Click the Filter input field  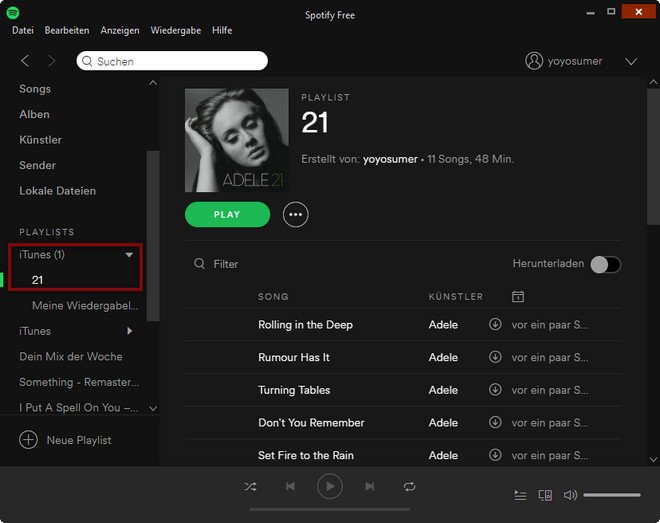(x=226, y=264)
